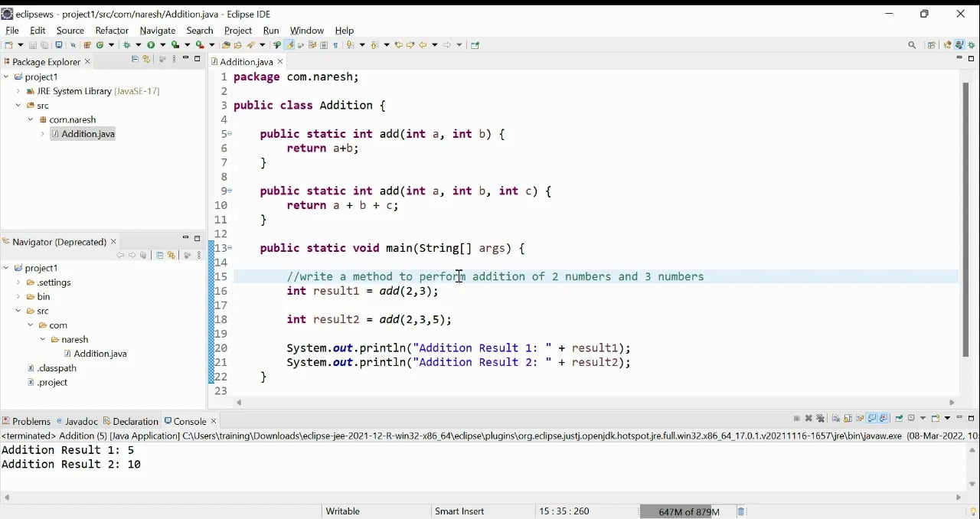This screenshot has width=980, height=519.
Task: Collapse the add(int a, int b) method fold
Action: [230, 134]
